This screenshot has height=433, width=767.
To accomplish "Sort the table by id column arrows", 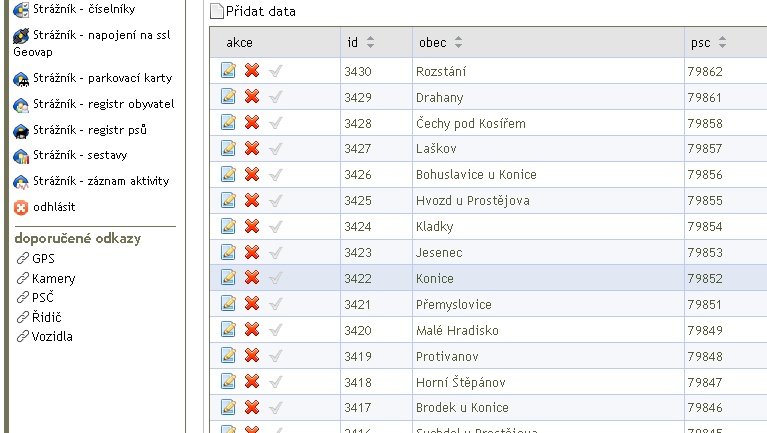I will click(x=370, y=42).
